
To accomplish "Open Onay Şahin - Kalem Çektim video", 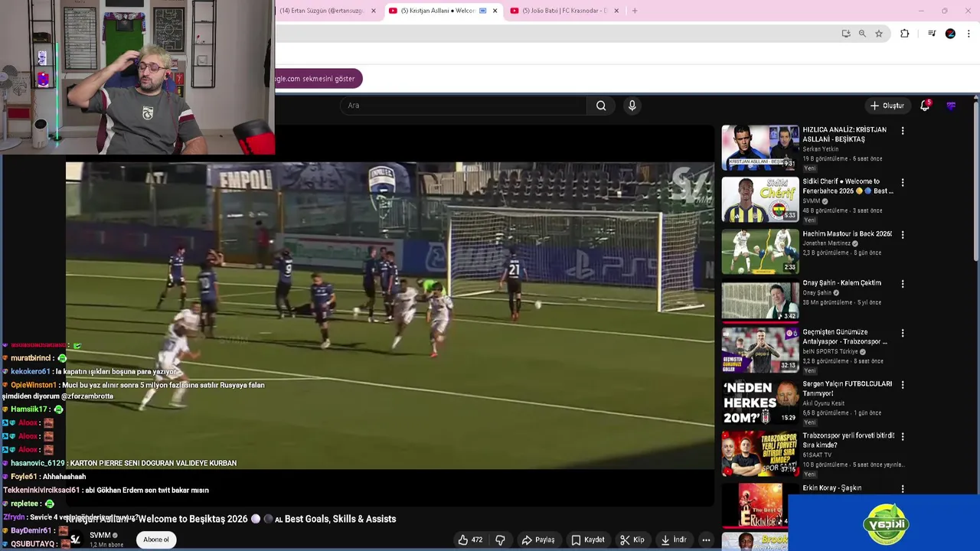I will click(x=841, y=283).
